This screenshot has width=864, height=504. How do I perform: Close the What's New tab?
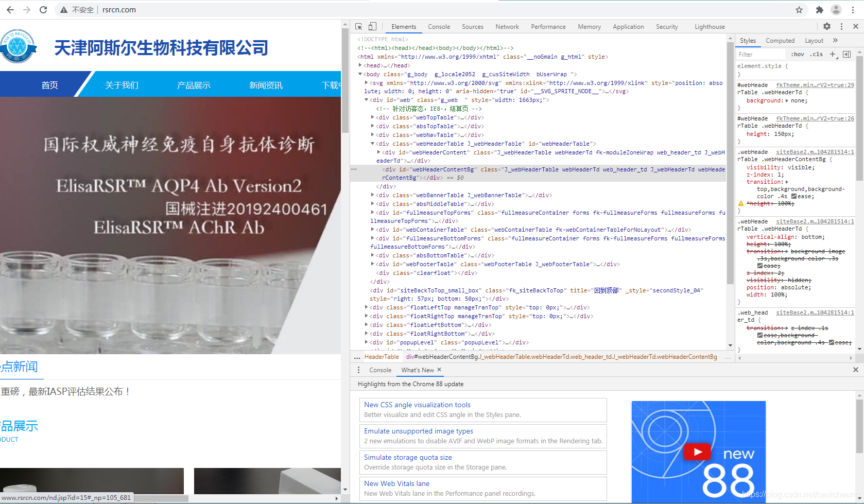pos(439,370)
